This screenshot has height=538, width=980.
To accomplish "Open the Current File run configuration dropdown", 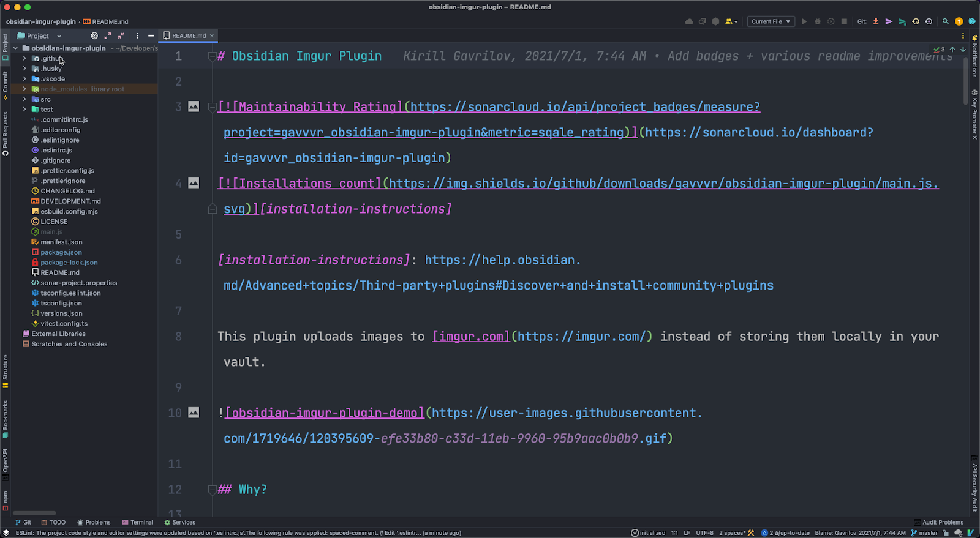I will pyautogui.click(x=771, y=21).
